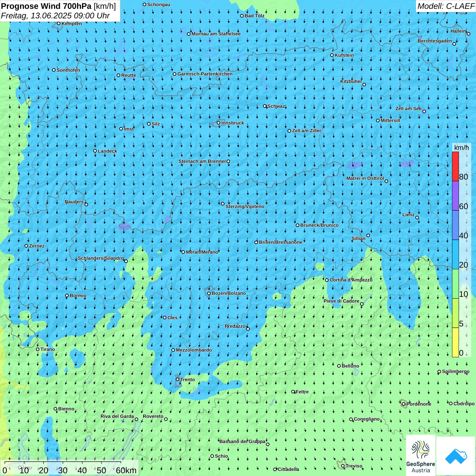The width and height of the screenshot is (476, 476).
Task: Click the Lienz city marker circle
Action: pyautogui.click(x=417, y=218)
